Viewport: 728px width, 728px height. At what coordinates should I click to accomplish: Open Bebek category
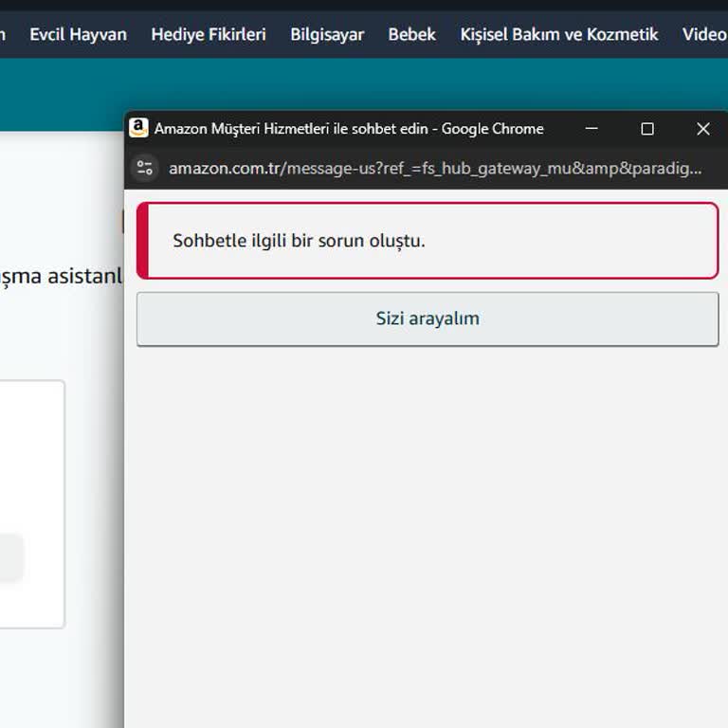(411, 35)
